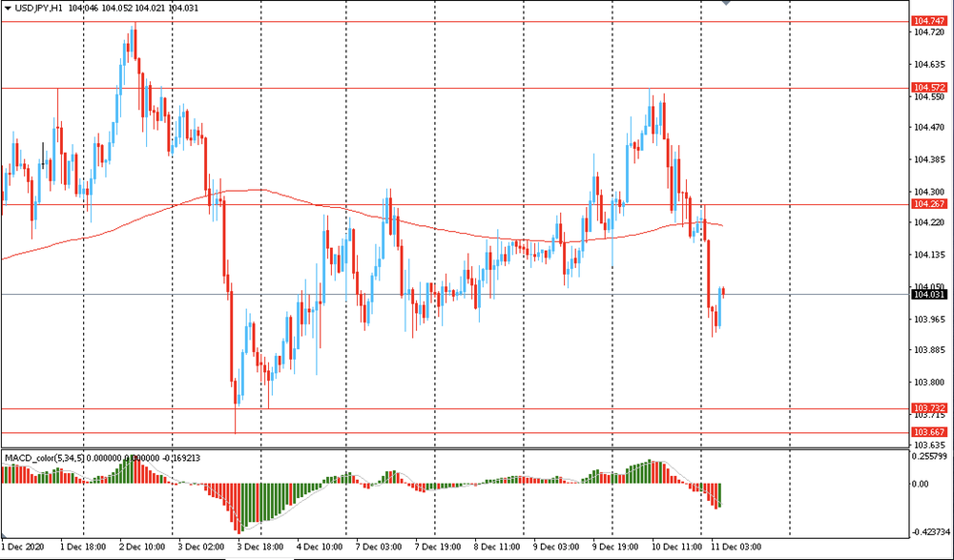This screenshot has height=560, width=954.
Task: Click the 104.747 resistance level label
Action: click(929, 21)
